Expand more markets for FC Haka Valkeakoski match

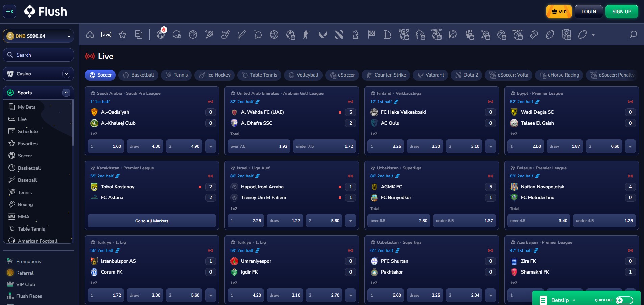[x=491, y=146]
